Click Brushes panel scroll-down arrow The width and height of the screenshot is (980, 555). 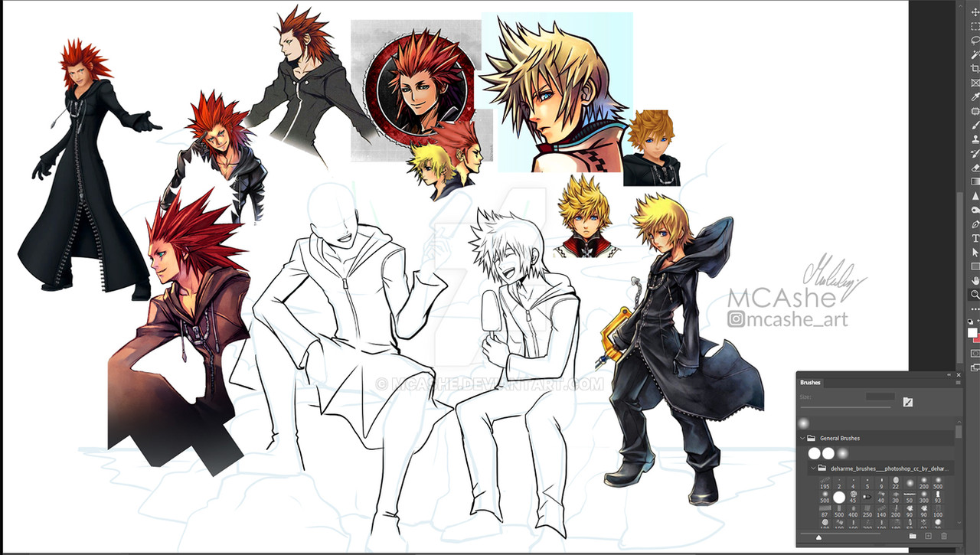(959, 522)
